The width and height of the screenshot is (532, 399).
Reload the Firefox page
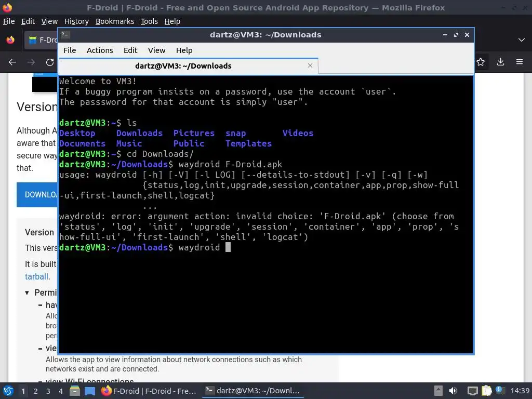pos(50,62)
